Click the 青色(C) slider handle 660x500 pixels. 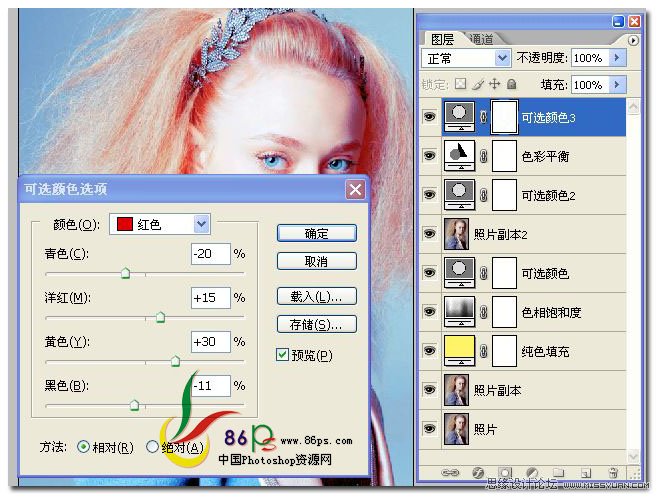(x=125, y=273)
